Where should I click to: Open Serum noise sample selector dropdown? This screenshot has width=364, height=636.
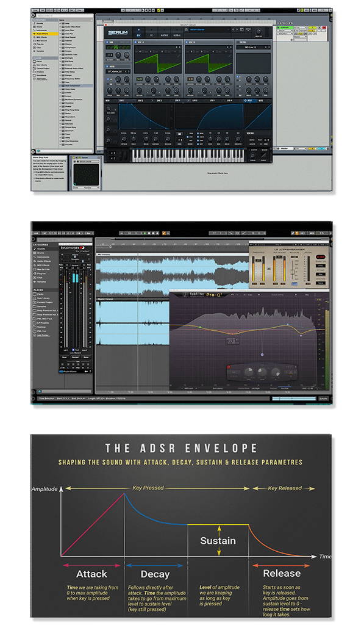click(x=117, y=71)
